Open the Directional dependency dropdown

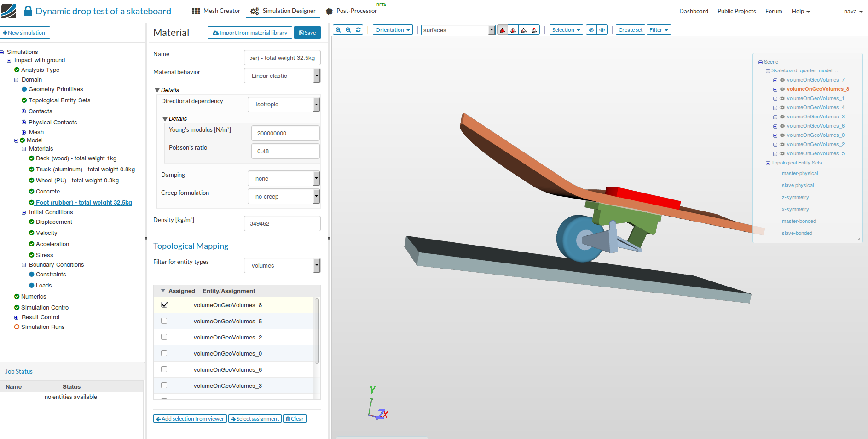(x=284, y=105)
